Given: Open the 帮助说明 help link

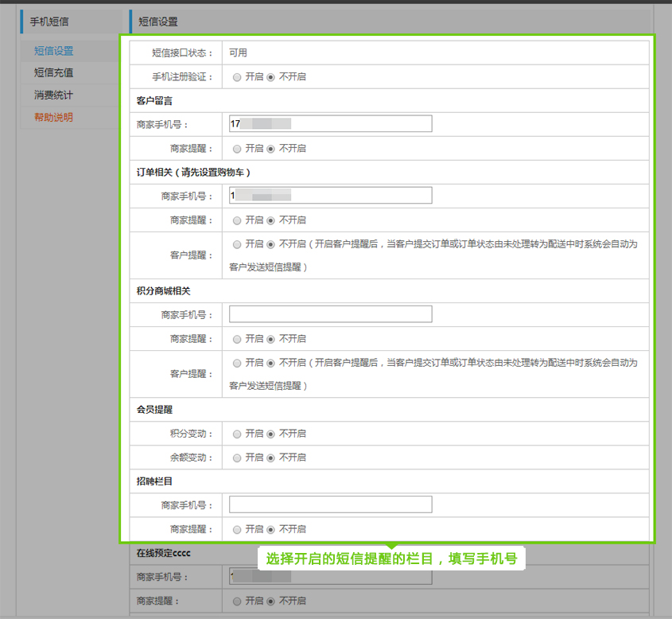Looking at the screenshot, I should pyautogui.click(x=53, y=117).
